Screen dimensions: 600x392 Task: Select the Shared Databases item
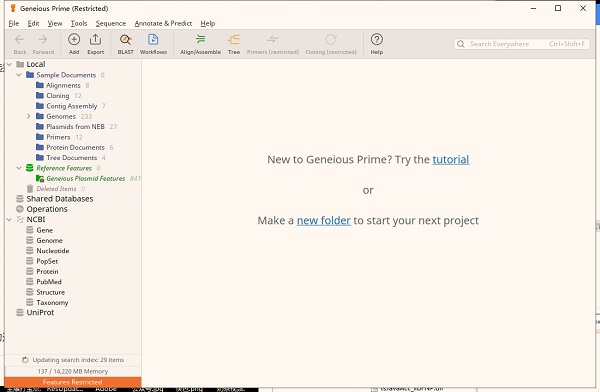[x=60, y=199]
